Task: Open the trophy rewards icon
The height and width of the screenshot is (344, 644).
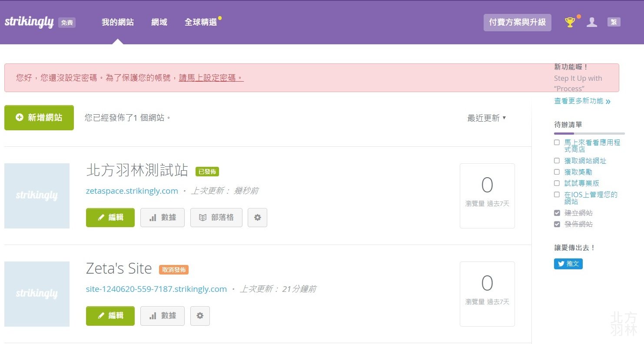Action: (570, 22)
